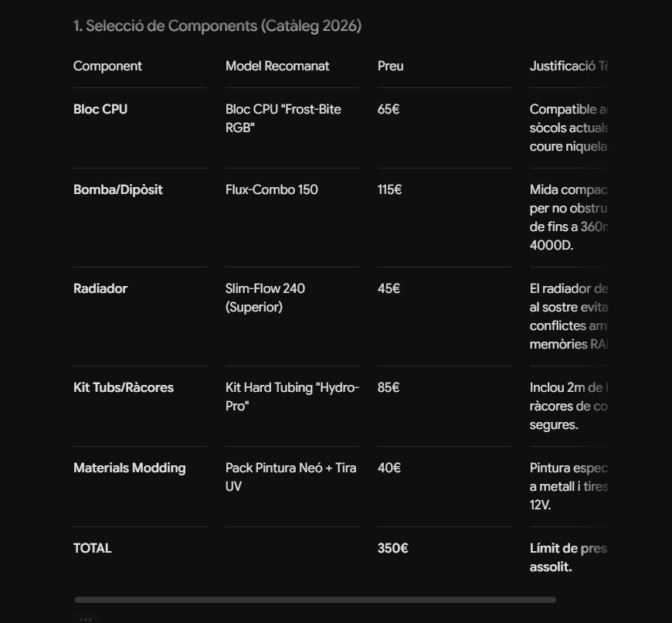This screenshot has width=672, height=623.
Task: Click the horizontal table scrollbar thumb
Action: tap(315, 600)
